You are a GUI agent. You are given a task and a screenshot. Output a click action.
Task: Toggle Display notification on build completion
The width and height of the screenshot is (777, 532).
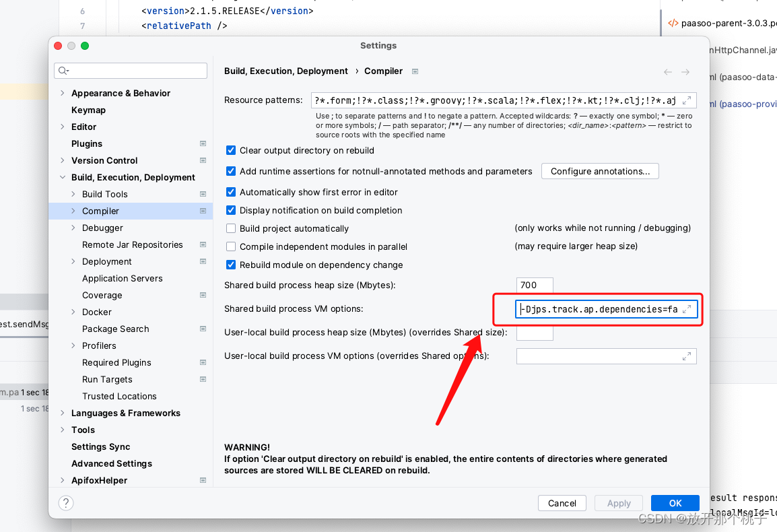coord(231,210)
